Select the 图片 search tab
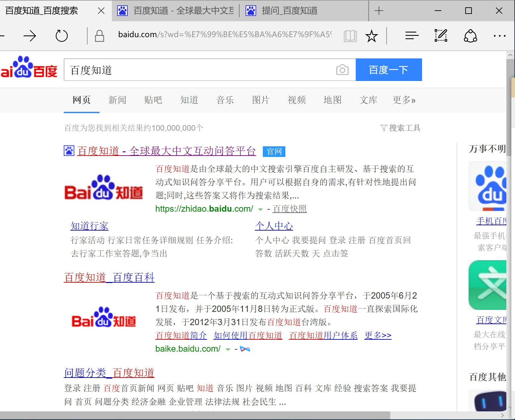The image size is (515, 420). (261, 100)
